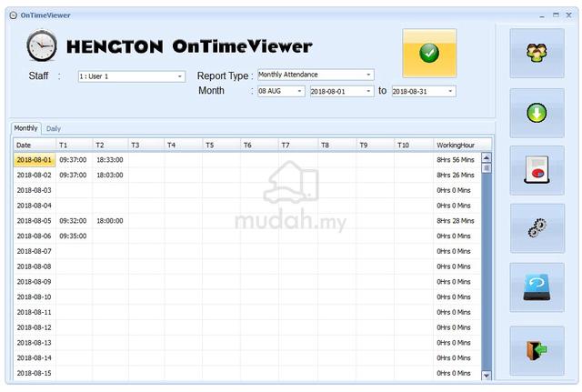The height and width of the screenshot is (392, 582).
Task: Select the 2018-08-09 row date
Action: tap(35, 282)
